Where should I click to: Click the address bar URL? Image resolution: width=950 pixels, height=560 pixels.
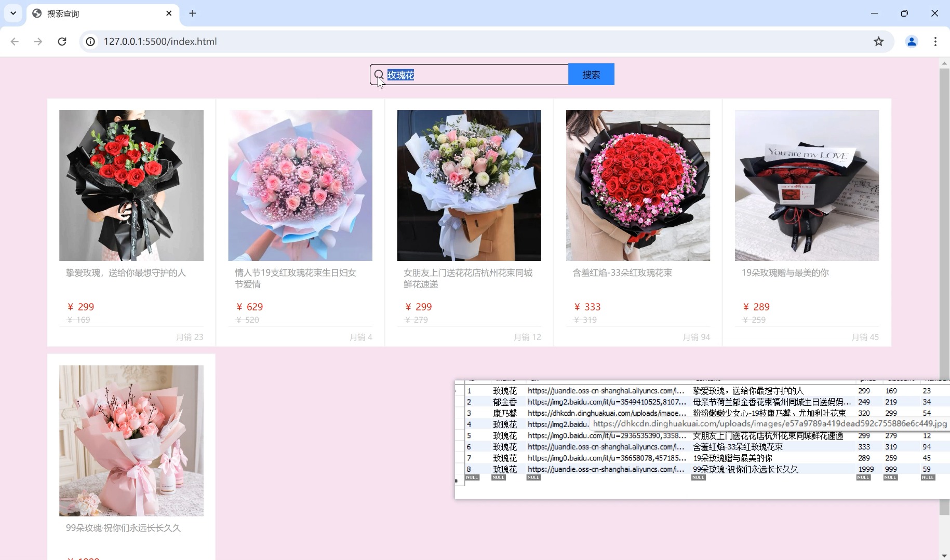[160, 42]
